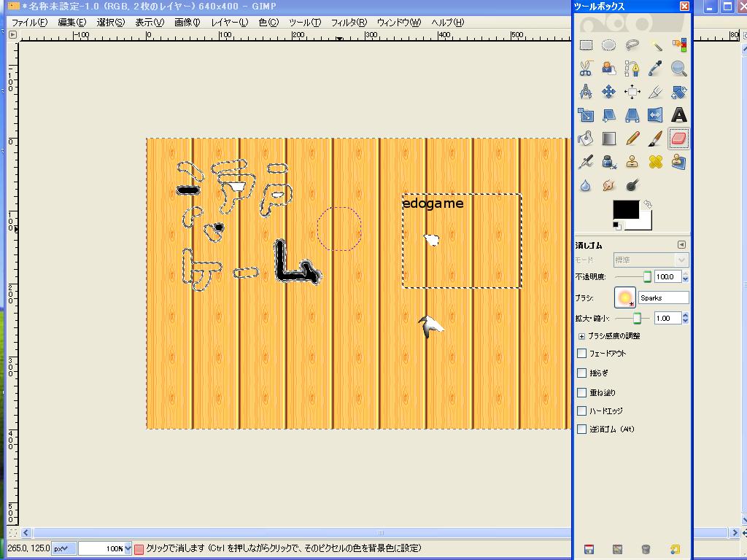Screen dimensions: 747x560
Task: Select the Rectangle Select tool
Action: click(x=586, y=45)
